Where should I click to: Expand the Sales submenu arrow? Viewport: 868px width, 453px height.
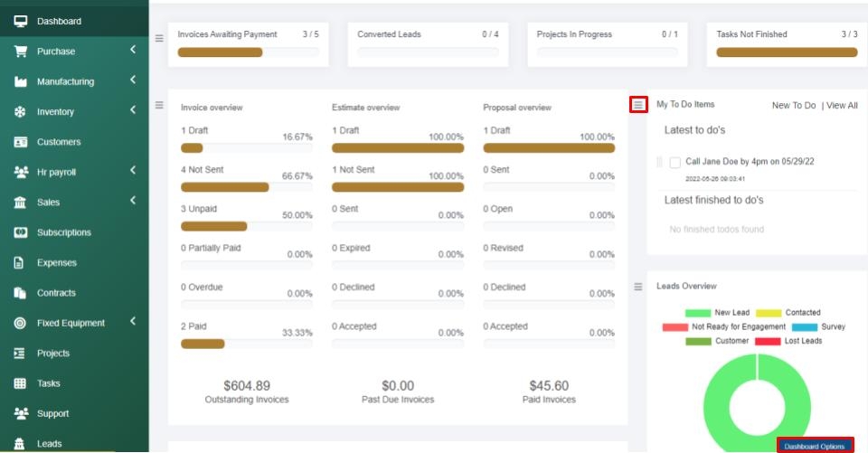point(132,201)
